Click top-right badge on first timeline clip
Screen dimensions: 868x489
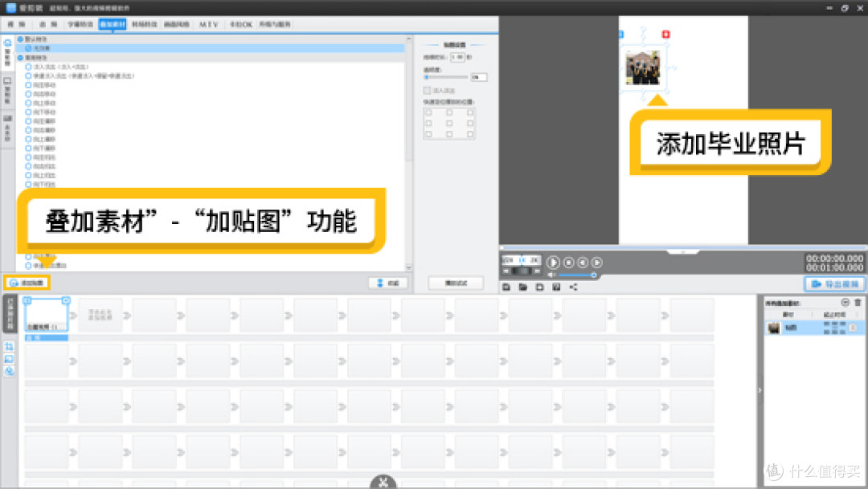pos(66,300)
